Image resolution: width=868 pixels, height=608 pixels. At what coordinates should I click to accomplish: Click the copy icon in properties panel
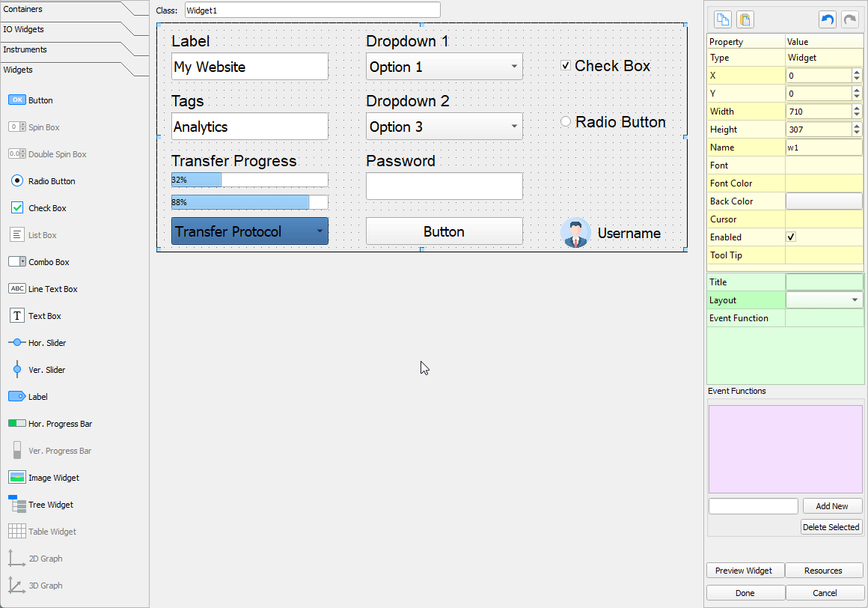click(x=723, y=20)
